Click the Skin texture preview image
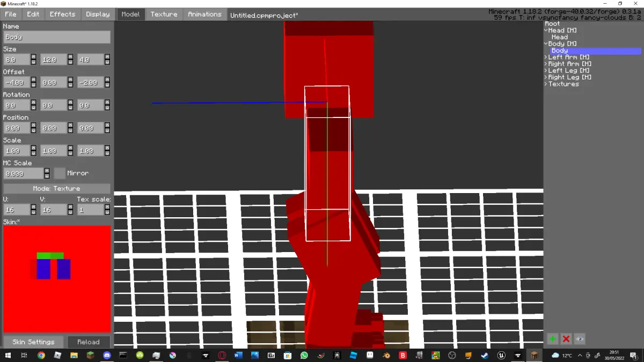Screen dimensions: 644x362 tap(57, 279)
